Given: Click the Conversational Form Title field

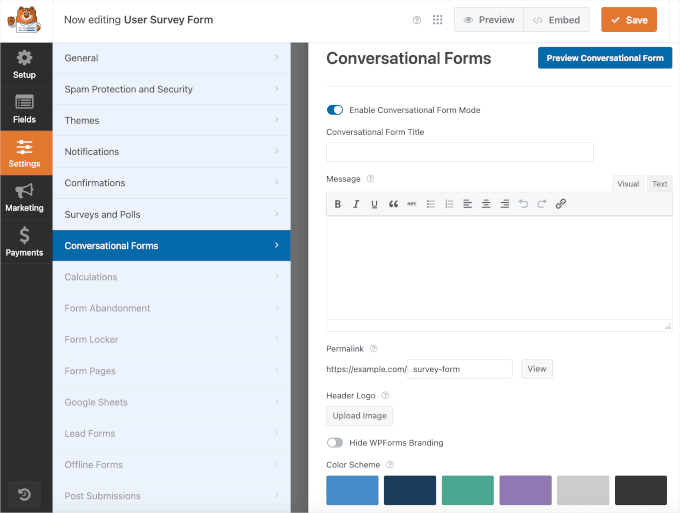Looking at the screenshot, I should tap(459, 152).
